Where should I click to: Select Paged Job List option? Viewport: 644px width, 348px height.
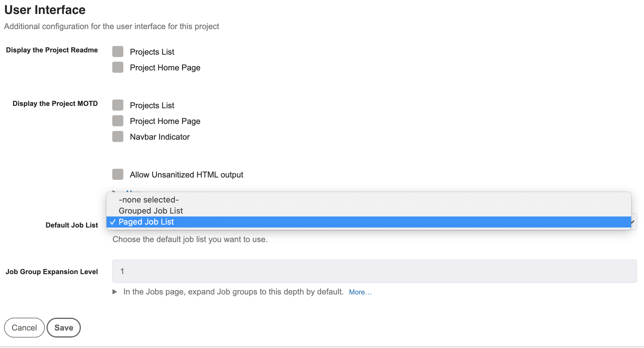[369, 222]
